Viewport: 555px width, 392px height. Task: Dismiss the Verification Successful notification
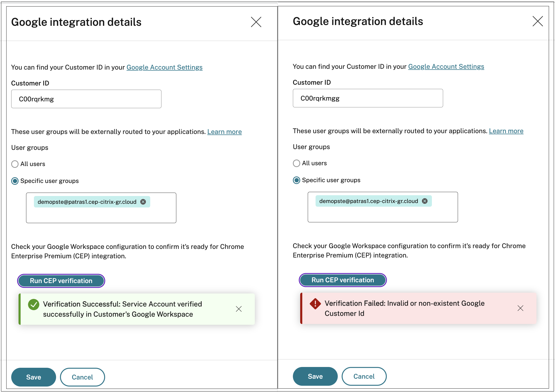point(239,309)
